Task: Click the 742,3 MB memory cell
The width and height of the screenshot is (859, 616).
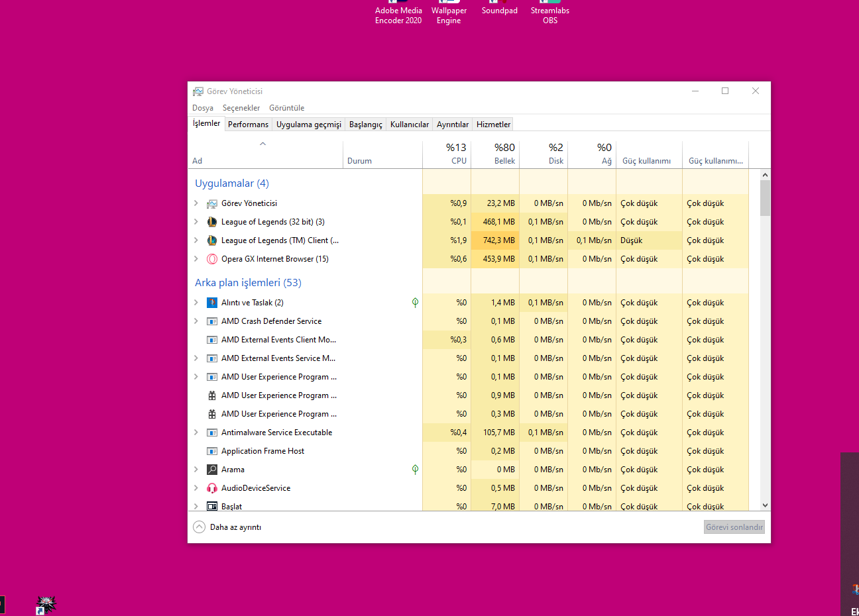Action: coord(495,240)
